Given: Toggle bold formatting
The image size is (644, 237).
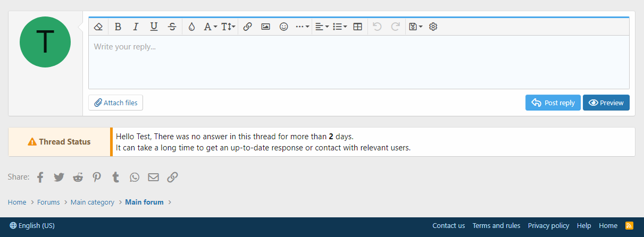Looking at the screenshot, I should pos(118,27).
